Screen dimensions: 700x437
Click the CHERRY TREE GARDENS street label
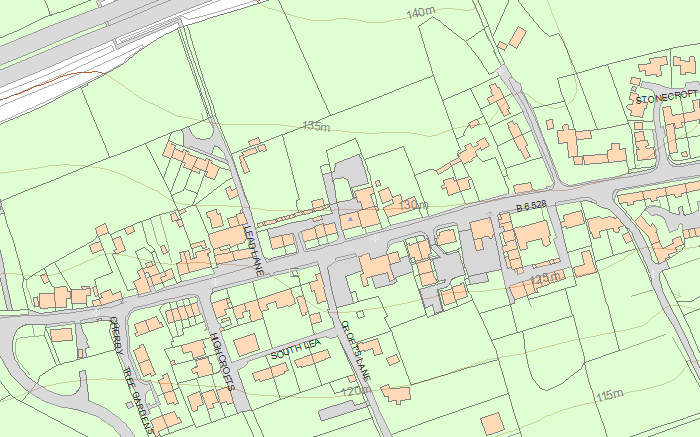click(x=132, y=376)
